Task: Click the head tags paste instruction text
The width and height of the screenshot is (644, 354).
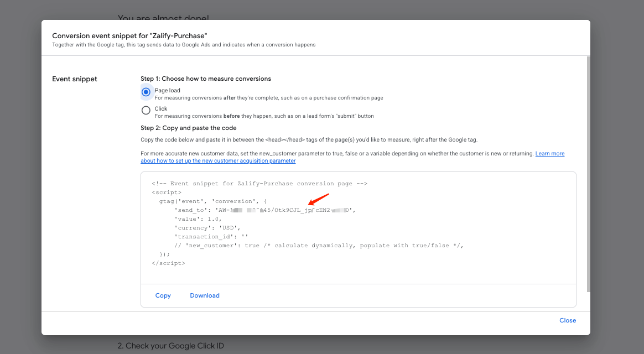Action: point(309,139)
